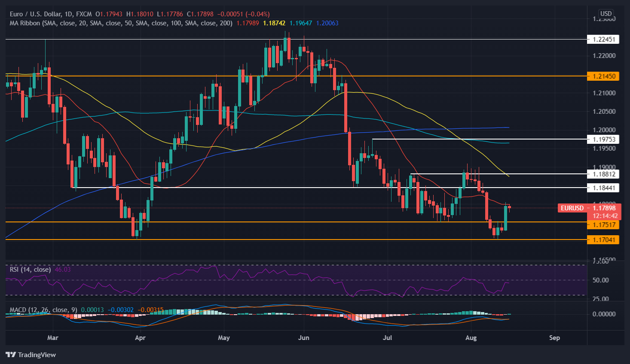
Task: Select the orange 1.21450 level label
Action: point(603,76)
